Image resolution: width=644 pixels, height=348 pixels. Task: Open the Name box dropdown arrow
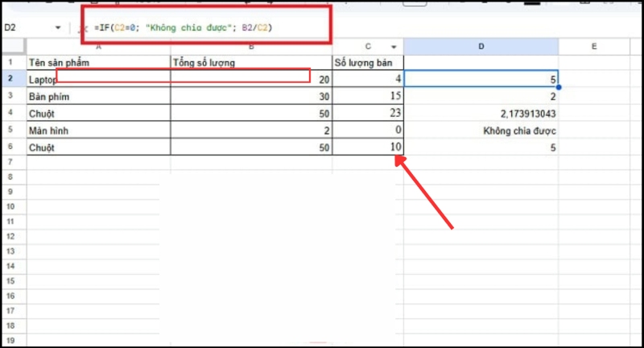[x=58, y=28]
